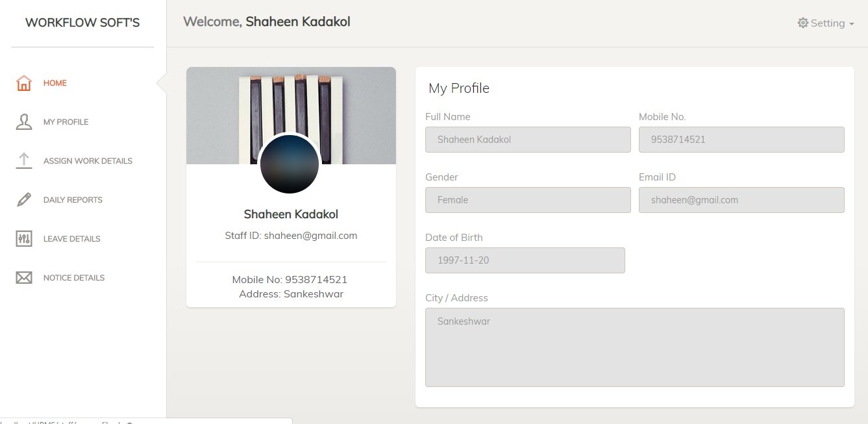Open the My Profile person icon
Image resolution: width=868 pixels, height=424 pixels.
click(24, 122)
